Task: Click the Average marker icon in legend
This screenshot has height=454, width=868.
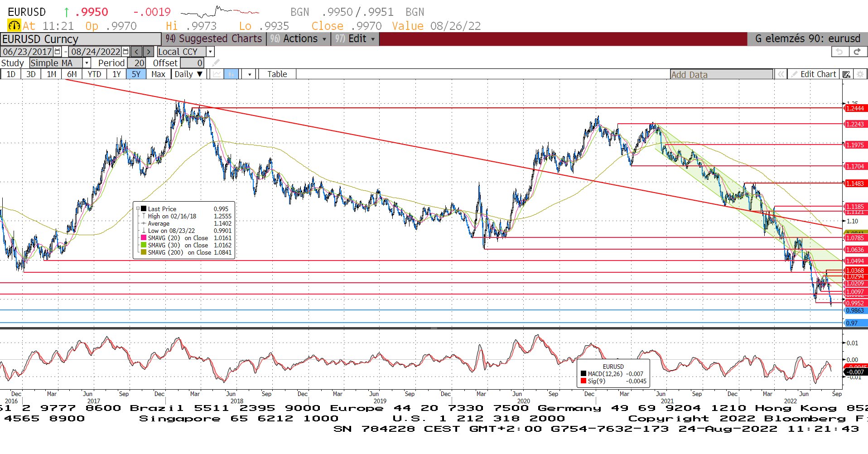Action: (x=144, y=223)
